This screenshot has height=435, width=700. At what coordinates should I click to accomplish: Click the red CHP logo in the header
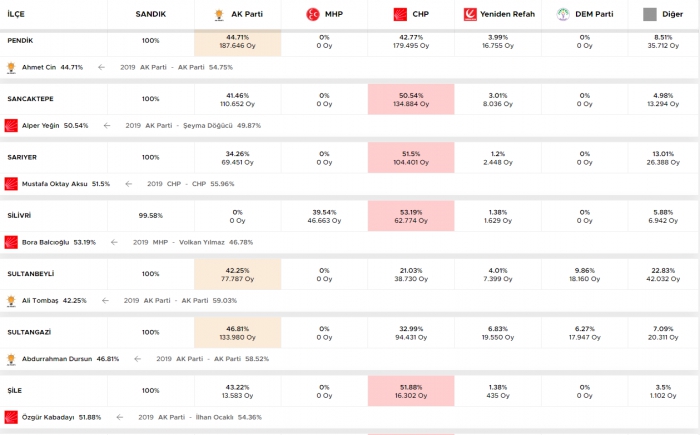pos(400,14)
